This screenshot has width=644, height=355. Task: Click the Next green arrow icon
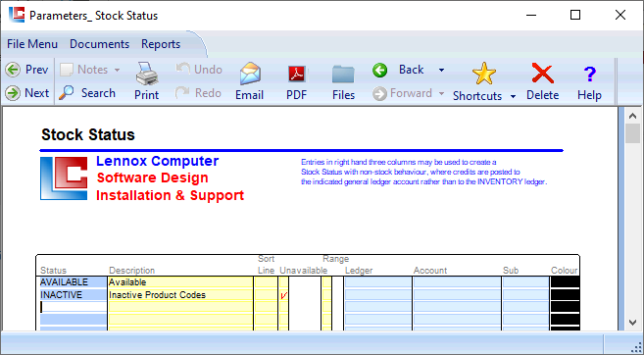pyautogui.click(x=13, y=93)
